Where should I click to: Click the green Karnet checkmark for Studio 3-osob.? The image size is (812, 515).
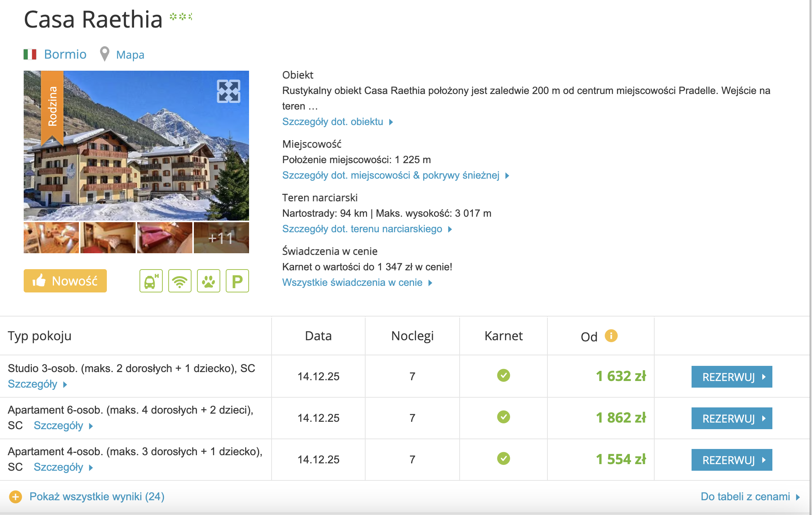[504, 376]
